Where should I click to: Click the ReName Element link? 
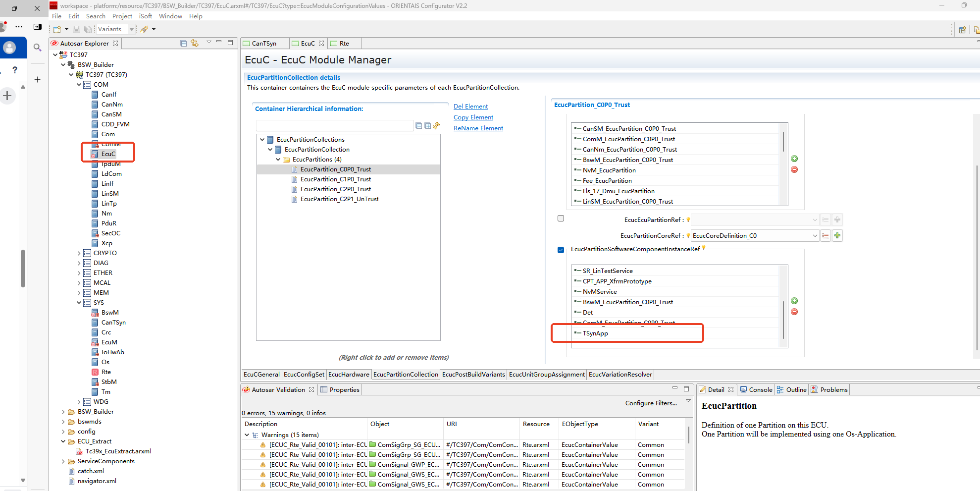(x=478, y=128)
